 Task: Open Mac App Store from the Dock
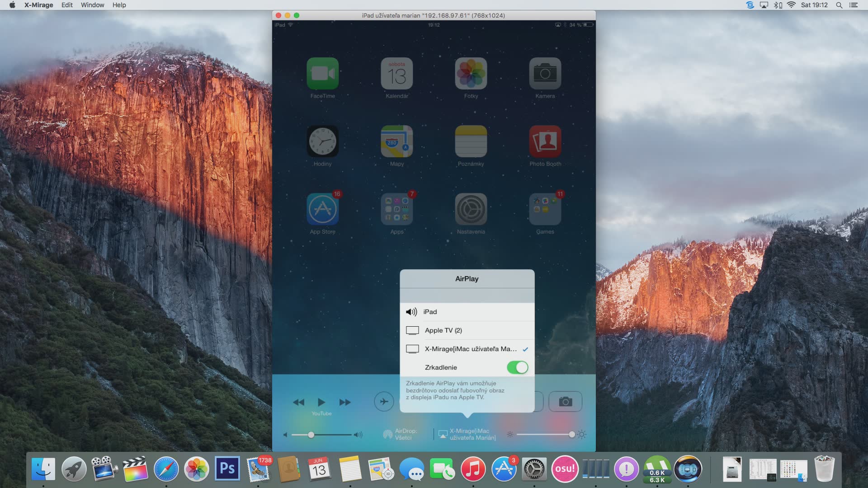pyautogui.click(x=504, y=469)
